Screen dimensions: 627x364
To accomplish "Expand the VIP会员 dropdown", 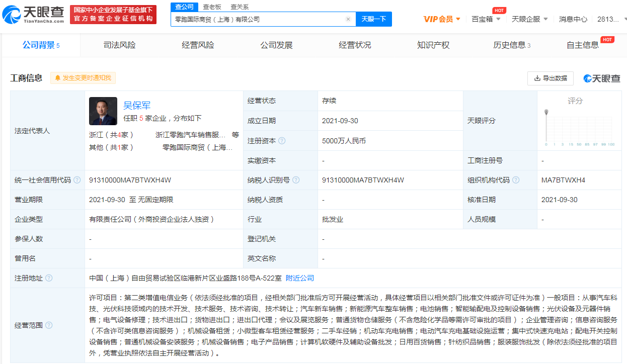I will point(442,19).
